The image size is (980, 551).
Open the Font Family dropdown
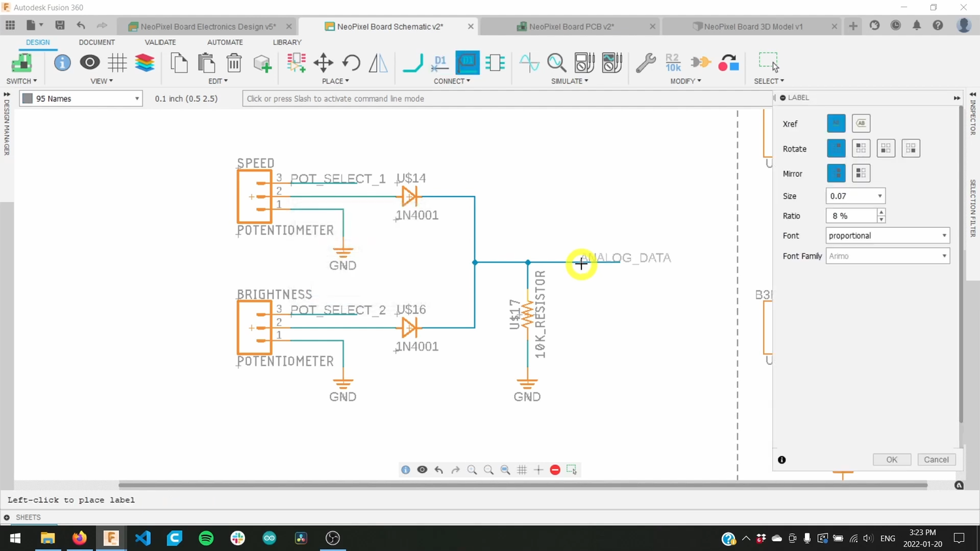coord(943,256)
